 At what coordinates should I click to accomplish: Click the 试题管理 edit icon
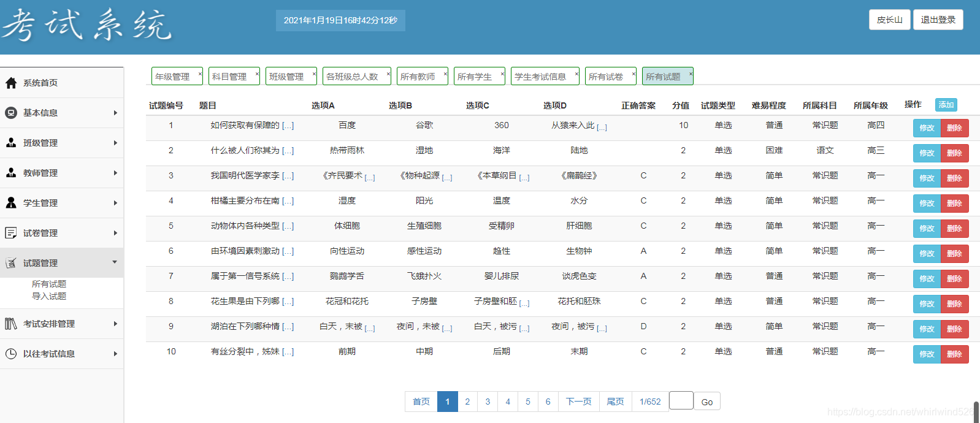coord(11,263)
